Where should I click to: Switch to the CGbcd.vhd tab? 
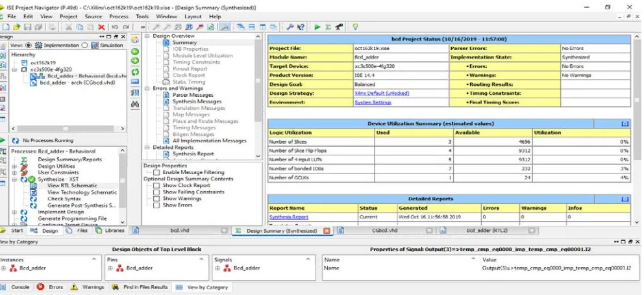click(384, 231)
